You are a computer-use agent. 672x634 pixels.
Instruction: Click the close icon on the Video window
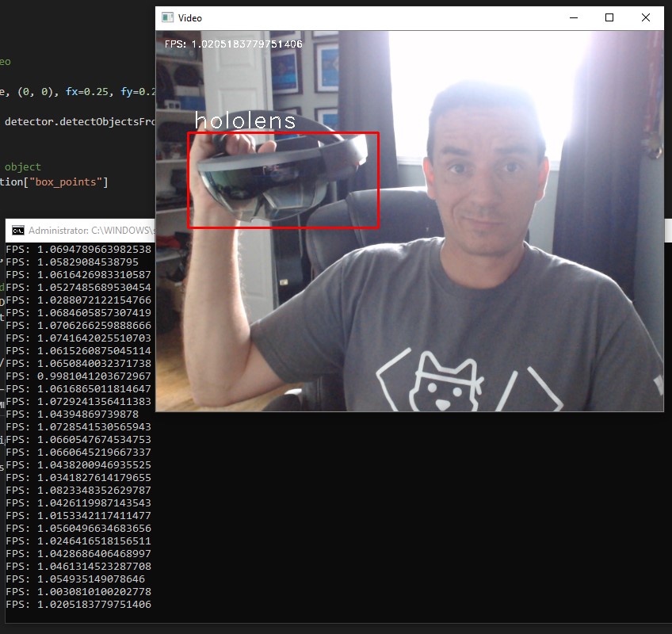pos(646,17)
